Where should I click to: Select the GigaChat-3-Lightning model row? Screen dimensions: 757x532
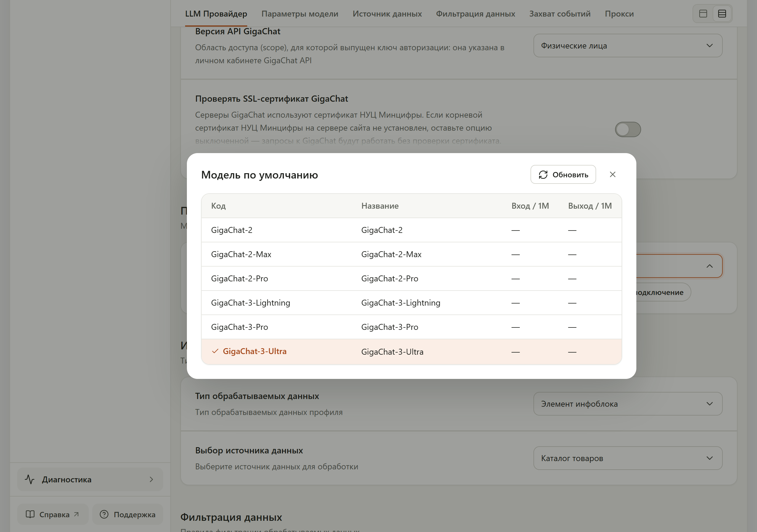411,303
